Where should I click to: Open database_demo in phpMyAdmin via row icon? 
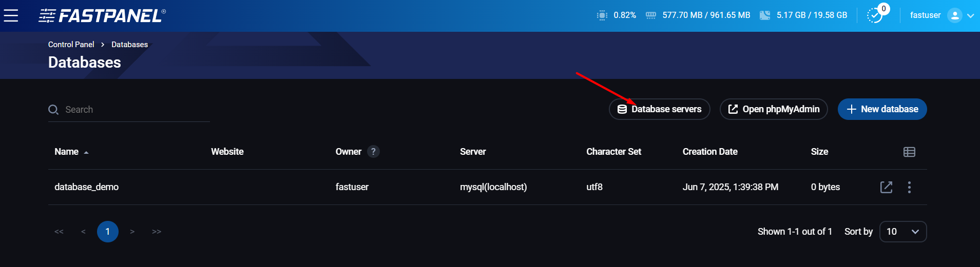coord(886,187)
